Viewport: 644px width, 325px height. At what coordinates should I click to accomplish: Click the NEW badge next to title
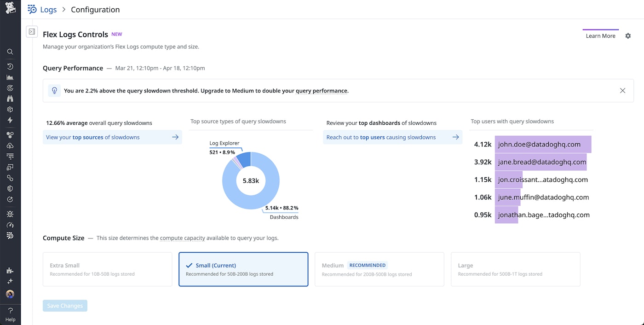coord(117,34)
